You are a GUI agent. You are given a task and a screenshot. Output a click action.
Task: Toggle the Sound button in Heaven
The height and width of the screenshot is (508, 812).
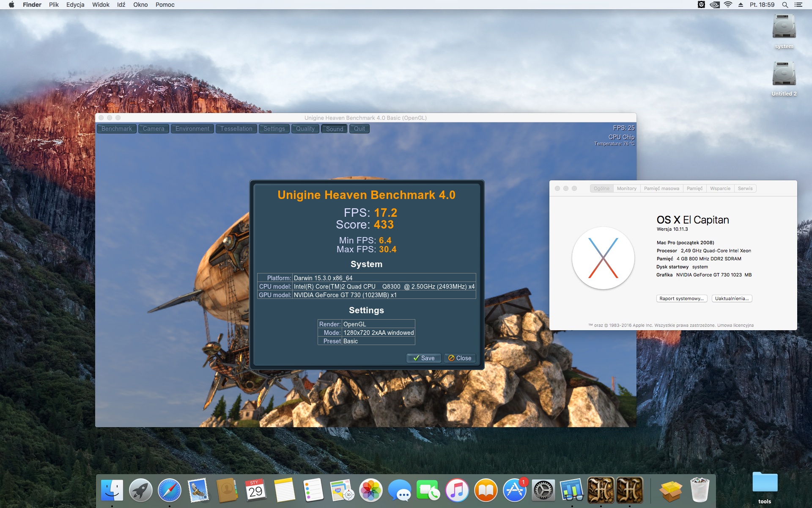[334, 129]
